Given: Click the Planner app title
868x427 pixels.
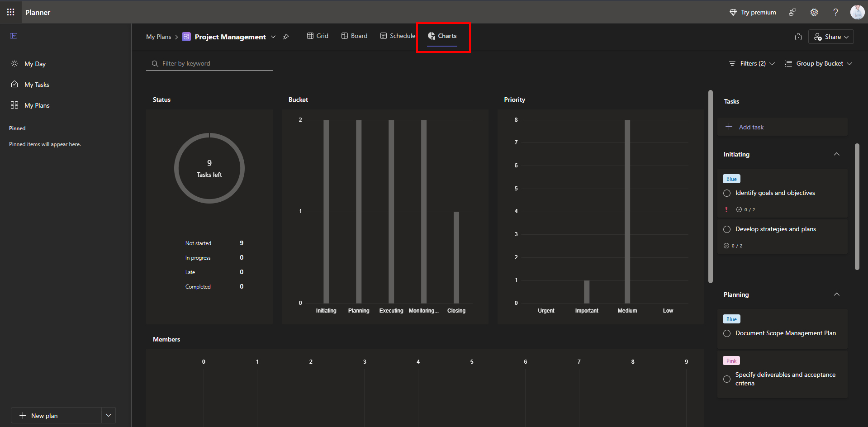Looking at the screenshot, I should (x=38, y=12).
